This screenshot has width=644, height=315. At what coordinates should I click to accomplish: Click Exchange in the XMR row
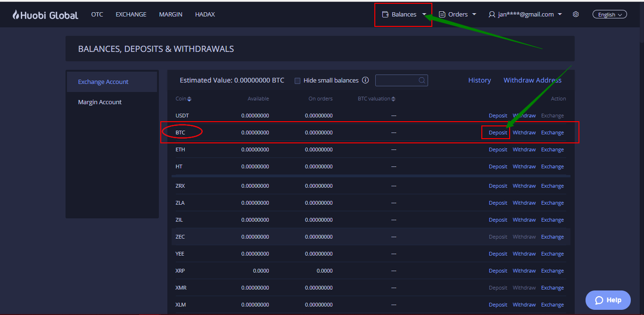coord(553,288)
